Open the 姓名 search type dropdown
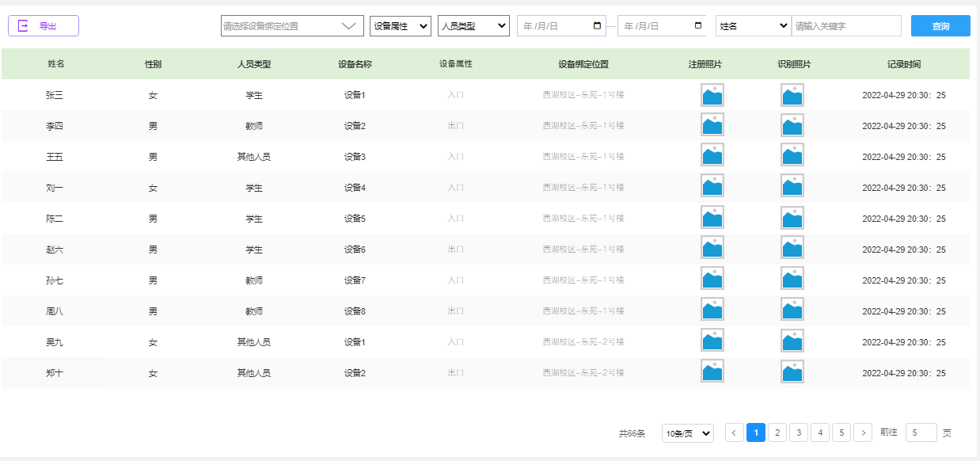 752,26
